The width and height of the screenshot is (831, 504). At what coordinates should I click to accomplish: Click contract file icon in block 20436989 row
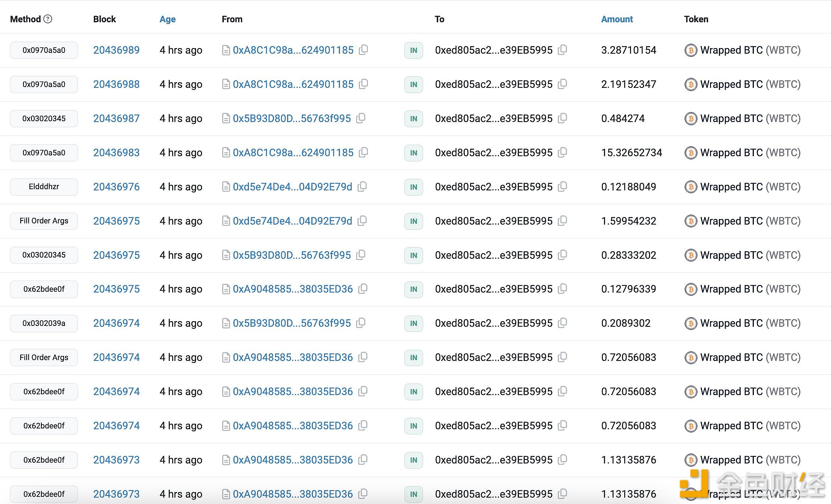point(226,50)
